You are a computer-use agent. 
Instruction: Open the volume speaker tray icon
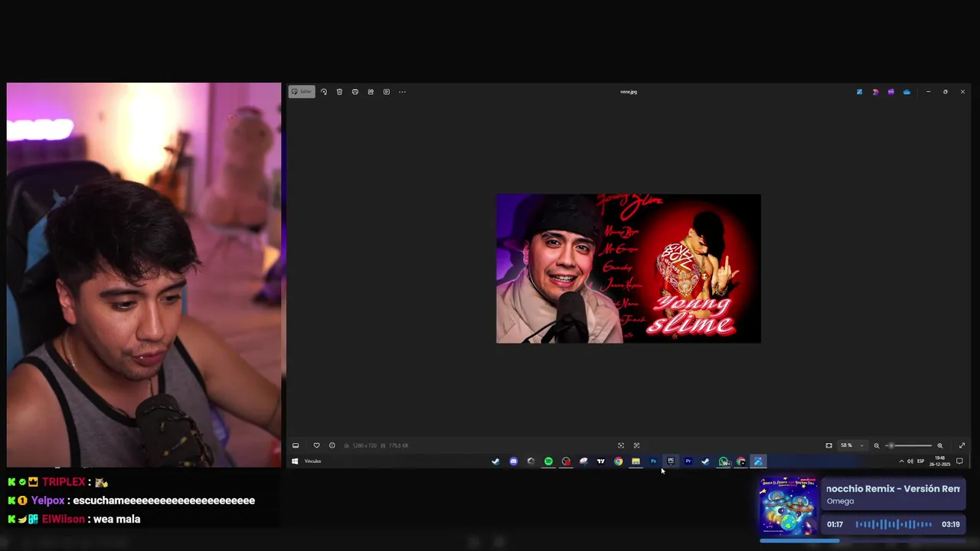click(x=910, y=461)
